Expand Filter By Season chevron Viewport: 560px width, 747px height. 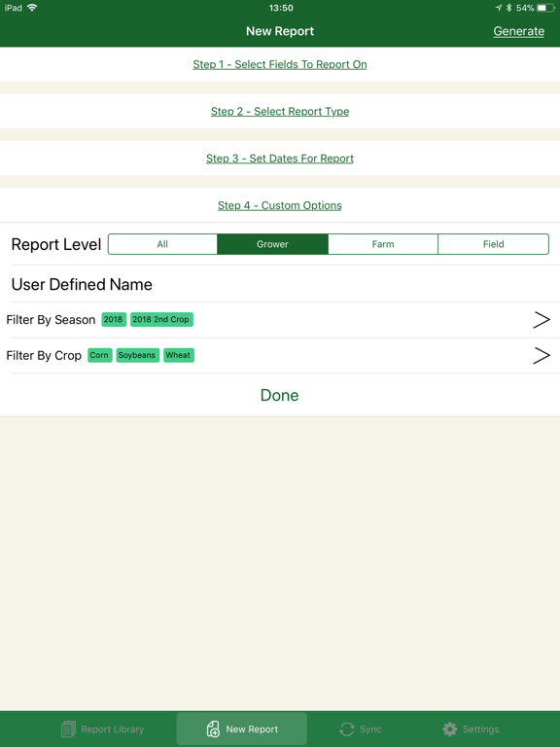click(x=542, y=320)
